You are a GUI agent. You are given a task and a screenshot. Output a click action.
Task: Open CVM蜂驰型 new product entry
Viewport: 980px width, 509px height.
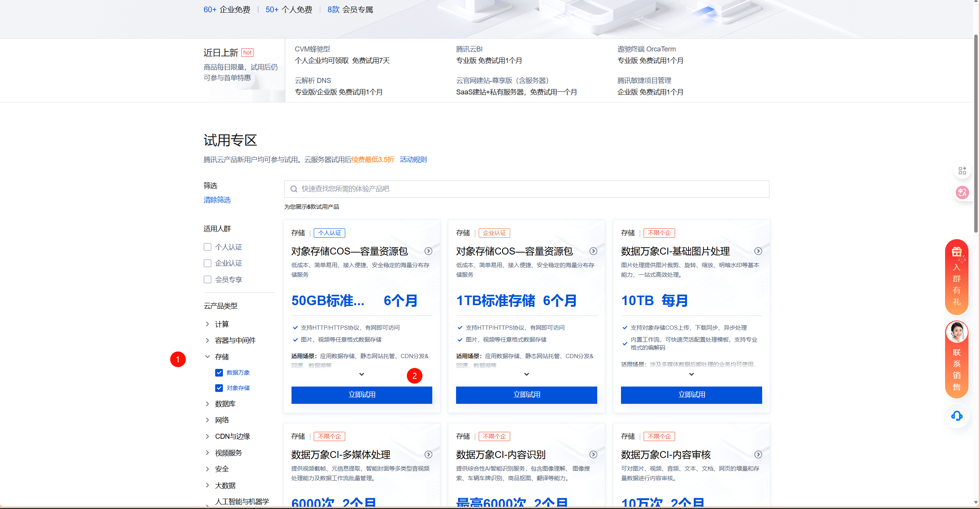pos(342,55)
